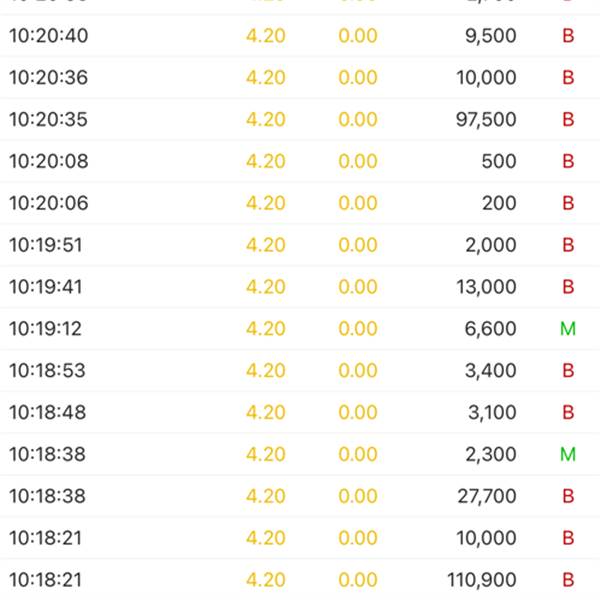The image size is (600, 600).
Task: Select the 3,400 volume entry
Action: click(x=491, y=370)
